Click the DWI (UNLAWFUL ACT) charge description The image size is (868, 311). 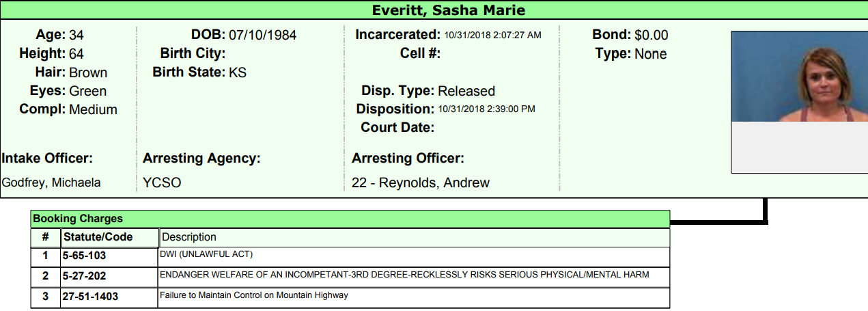click(x=206, y=254)
